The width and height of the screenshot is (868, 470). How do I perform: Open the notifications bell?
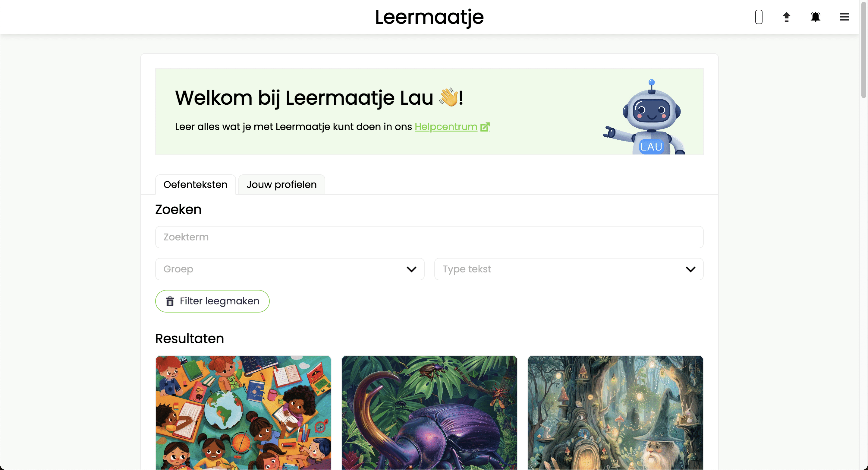[815, 17]
